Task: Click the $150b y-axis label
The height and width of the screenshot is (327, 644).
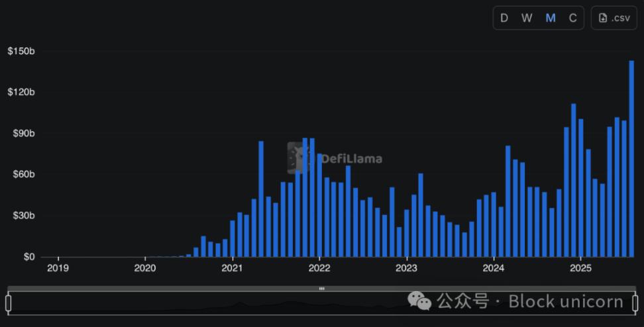Action: (21, 51)
